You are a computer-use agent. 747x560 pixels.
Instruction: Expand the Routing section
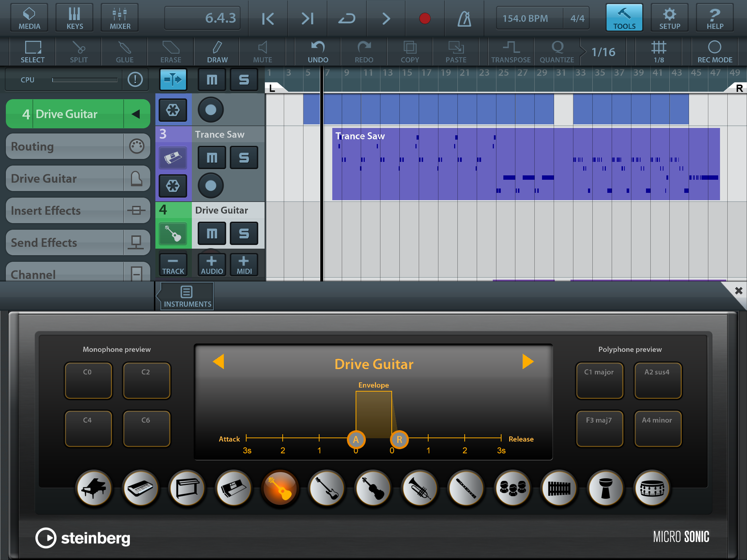coord(78,146)
